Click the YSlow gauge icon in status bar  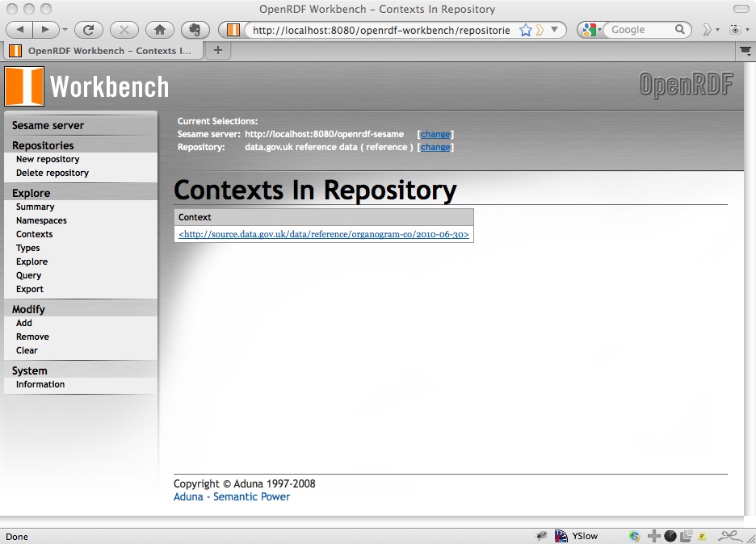[561, 536]
